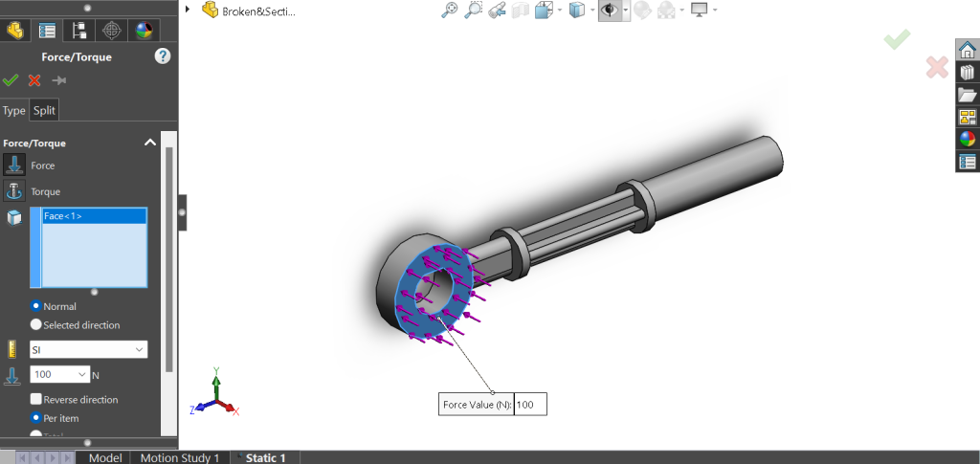Click the Zoom to Fit icon
The image size is (980, 464).
[450, 11]
